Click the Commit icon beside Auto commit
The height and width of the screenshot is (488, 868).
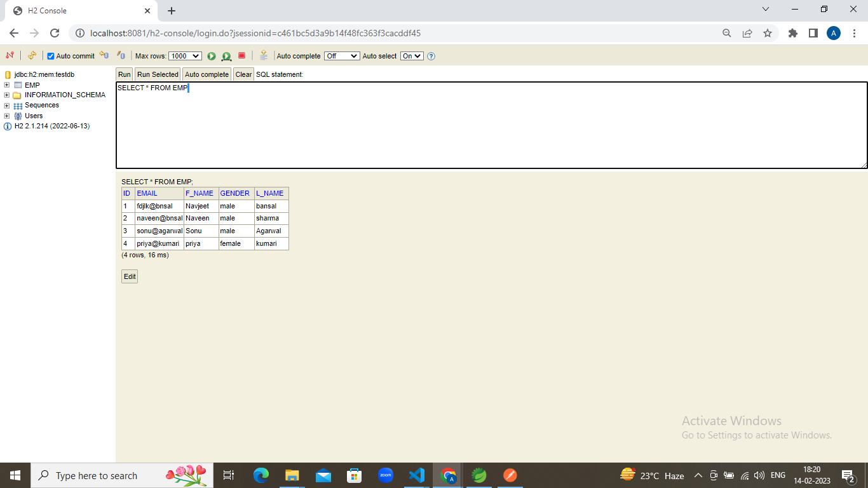pyautogui.click(x=104, y=56)
